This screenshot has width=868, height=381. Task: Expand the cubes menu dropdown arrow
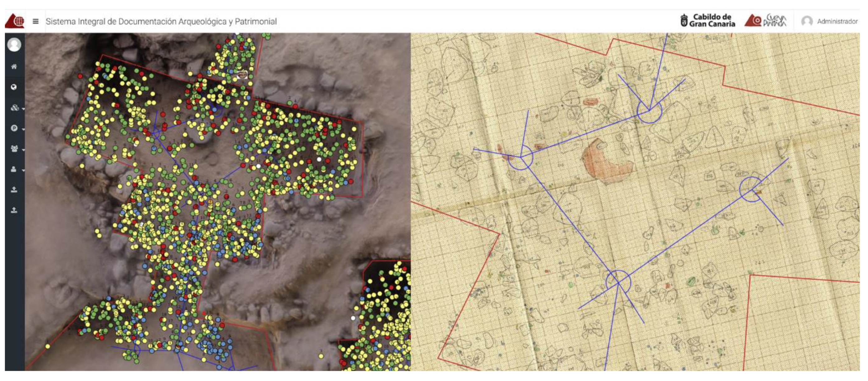[23, 109]
